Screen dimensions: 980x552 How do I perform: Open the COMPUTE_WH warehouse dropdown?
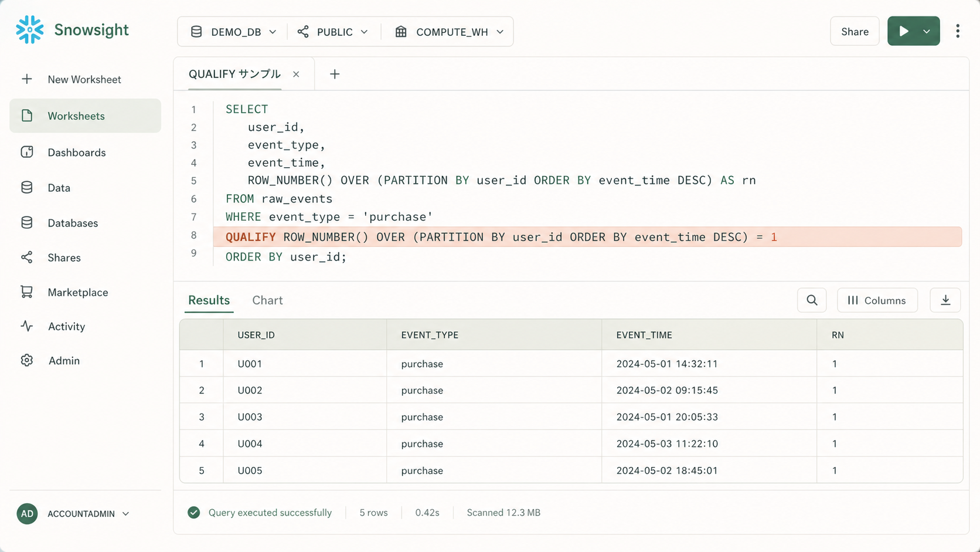tap(450, 32)
